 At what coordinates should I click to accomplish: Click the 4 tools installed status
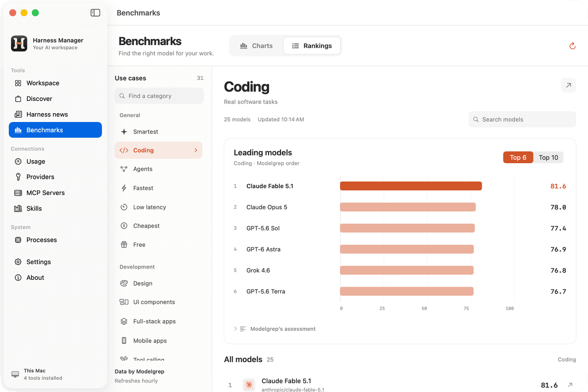(x=43, y=378)
